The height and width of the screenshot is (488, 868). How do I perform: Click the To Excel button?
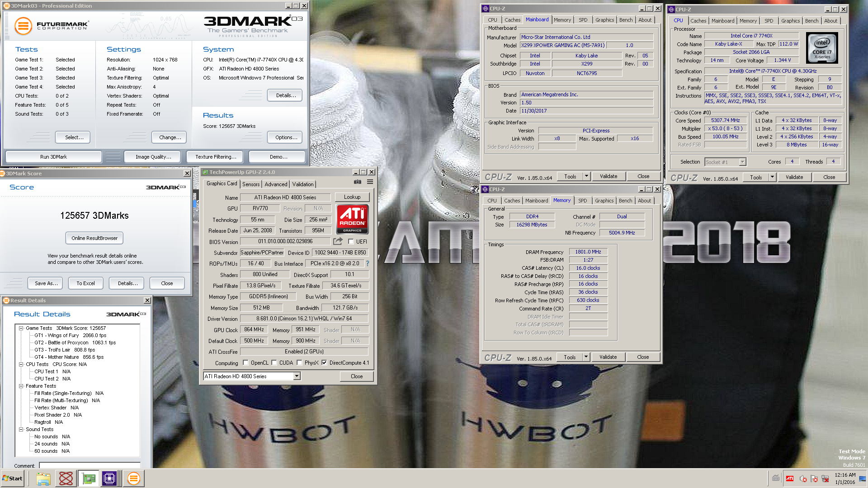click(85, 283)
